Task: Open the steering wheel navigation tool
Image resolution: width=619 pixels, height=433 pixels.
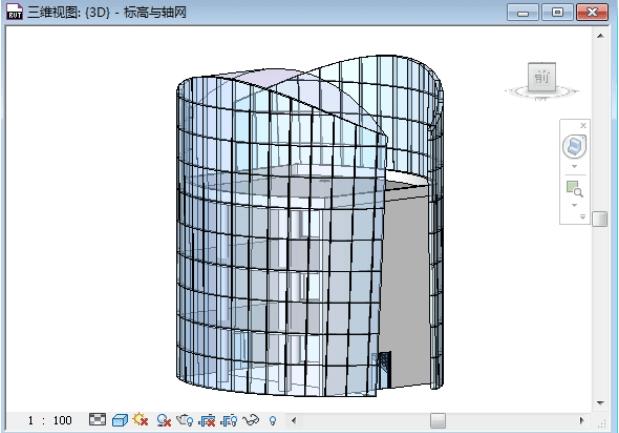Action: [x=576, y=147]
